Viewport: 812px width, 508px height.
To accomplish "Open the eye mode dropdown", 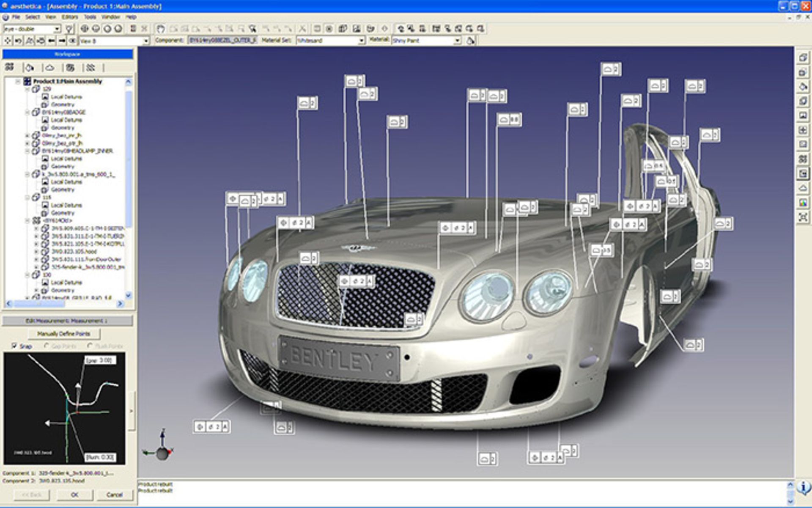I will coord(32,29).
